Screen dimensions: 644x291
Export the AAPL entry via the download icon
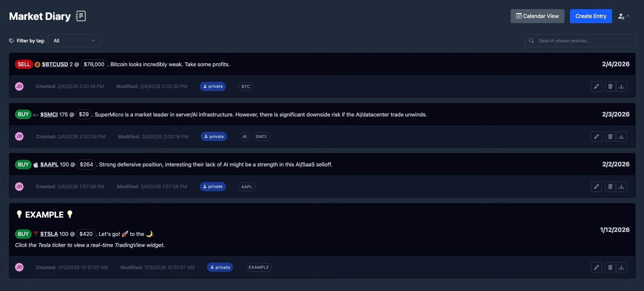coord(622,186)
